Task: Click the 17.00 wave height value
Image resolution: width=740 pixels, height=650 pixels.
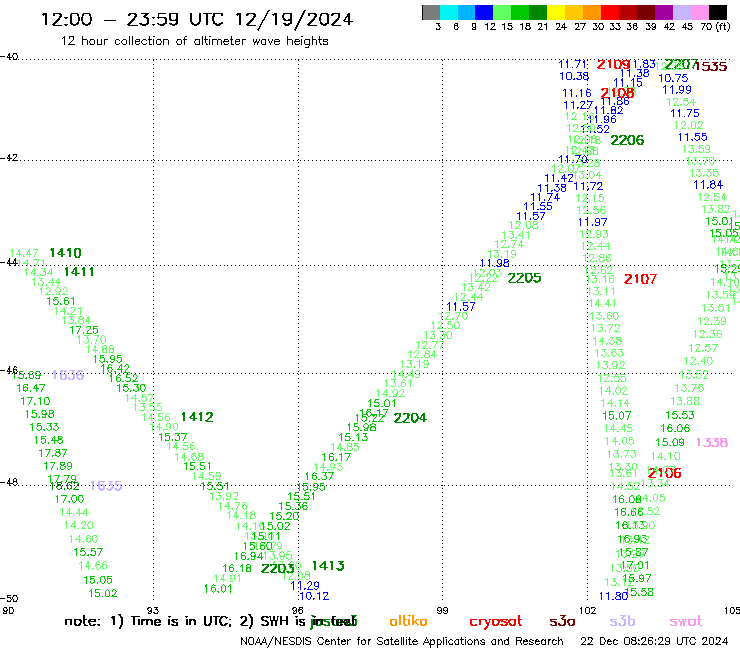Action: [x=69, y=499]
